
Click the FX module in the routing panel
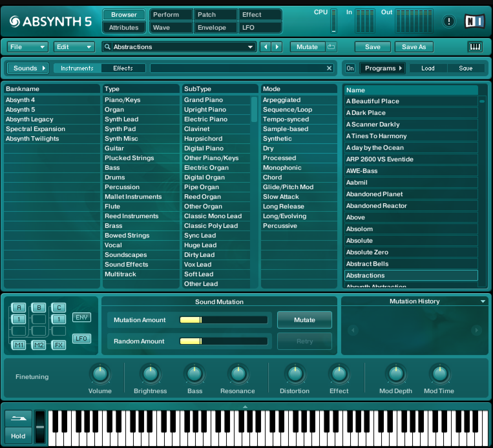[58, 345]
